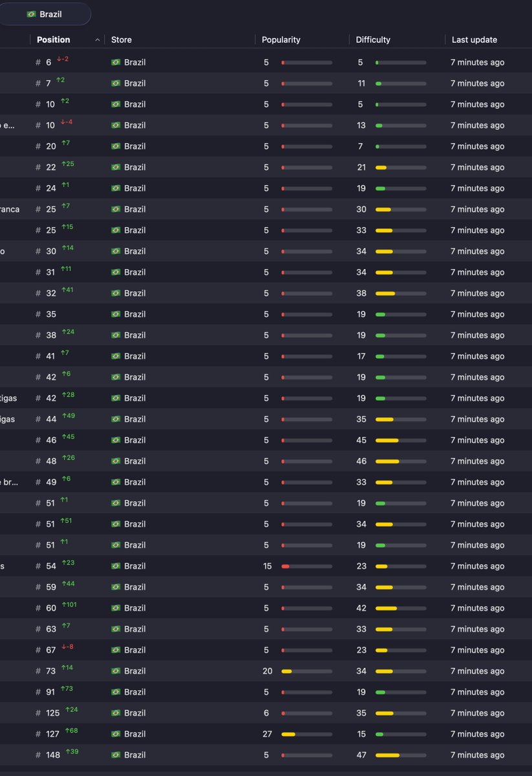
Task: Select position number 35
Action: click(x=50, y=314)
